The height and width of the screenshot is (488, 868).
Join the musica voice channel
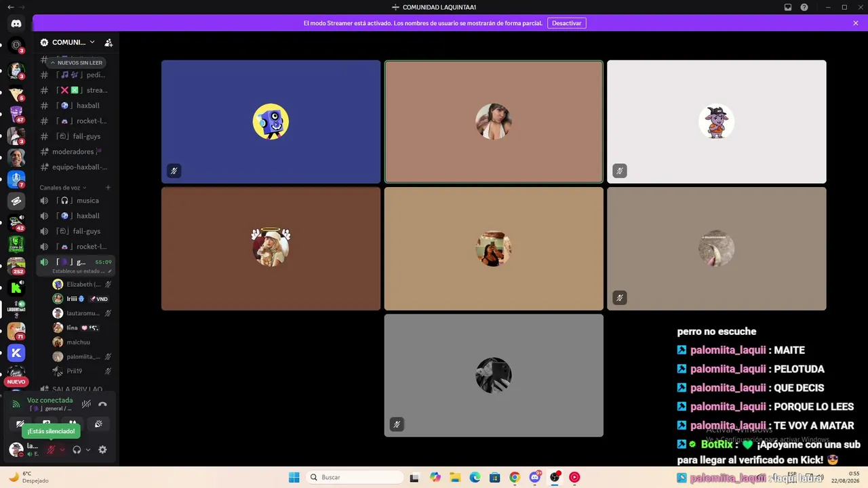[75, 201]
